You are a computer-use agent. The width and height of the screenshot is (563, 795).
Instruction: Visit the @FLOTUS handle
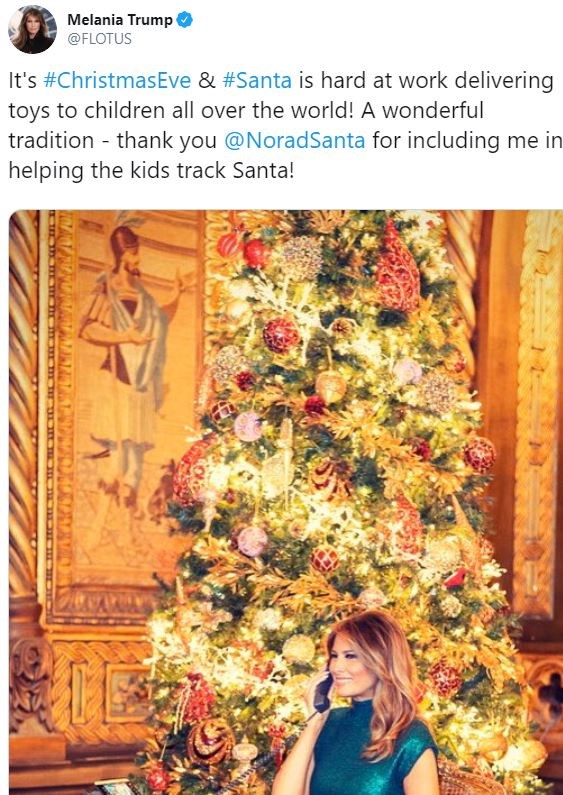tap(99, 39)
